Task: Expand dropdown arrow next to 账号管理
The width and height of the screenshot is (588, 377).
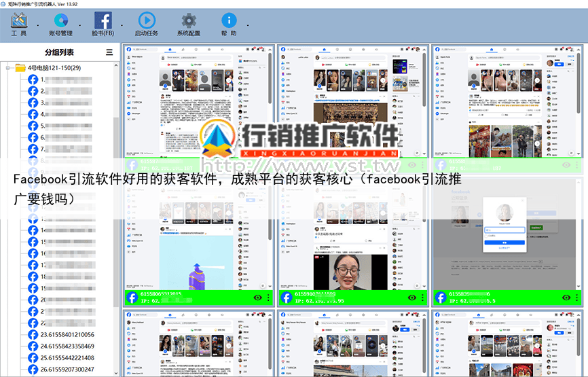Action: pos(80,26)
